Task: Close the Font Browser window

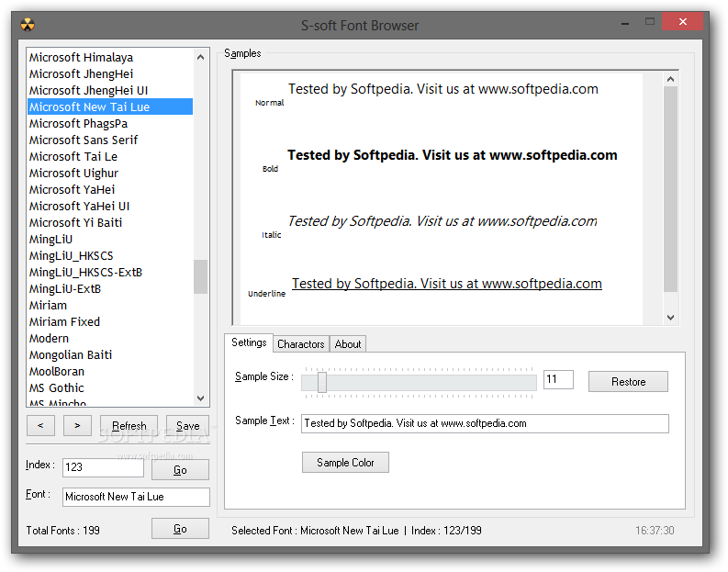Action: pos(682,21)
